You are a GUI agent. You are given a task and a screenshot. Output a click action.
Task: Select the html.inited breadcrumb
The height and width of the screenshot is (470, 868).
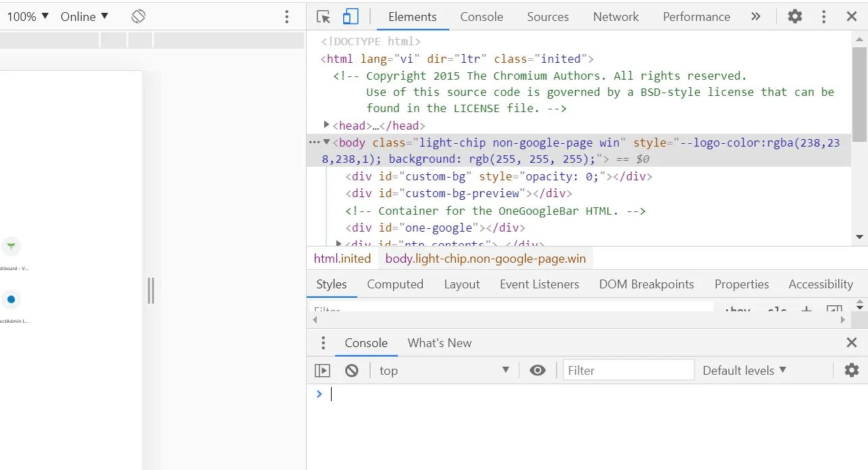click(342, 259)
